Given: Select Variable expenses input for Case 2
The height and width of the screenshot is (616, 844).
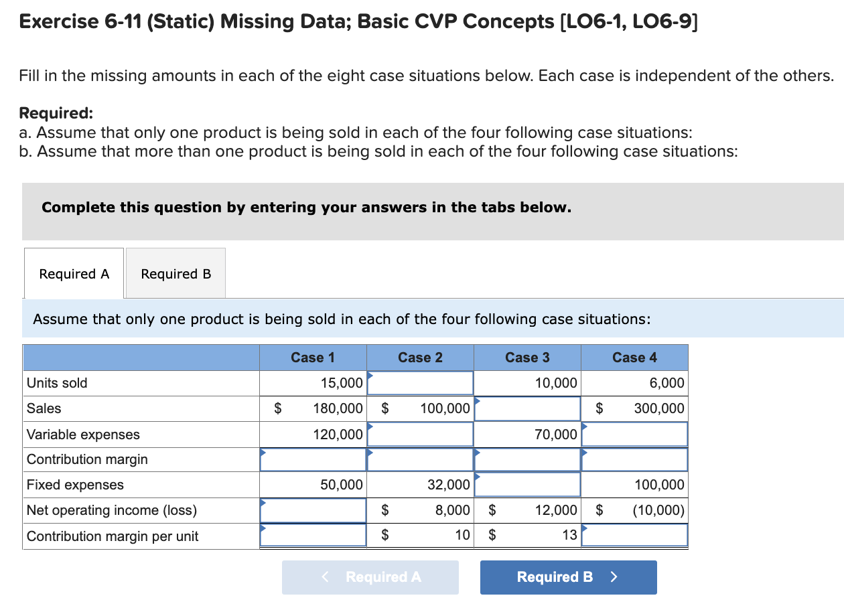Looking at the screenshot, I should [x=420, y=433].
